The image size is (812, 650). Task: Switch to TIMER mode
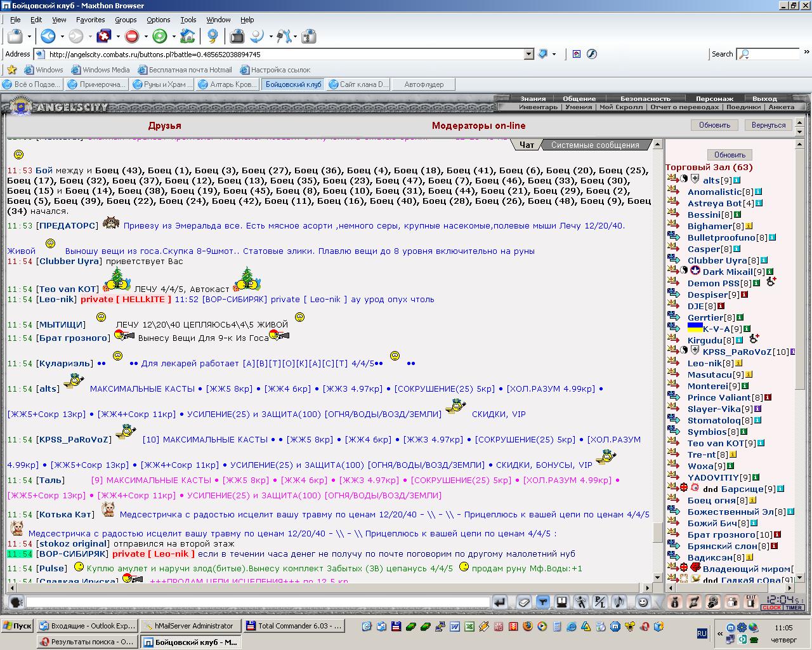click(794, 607)
